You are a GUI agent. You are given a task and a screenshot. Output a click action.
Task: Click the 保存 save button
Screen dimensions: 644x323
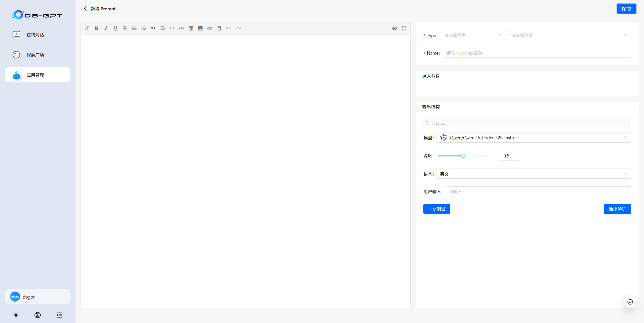click(626, 9)
